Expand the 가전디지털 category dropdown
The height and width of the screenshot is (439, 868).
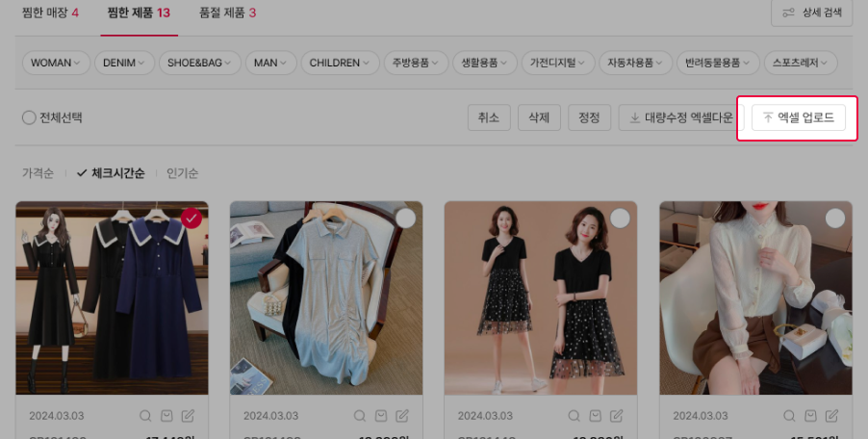(x=558, y=63)
